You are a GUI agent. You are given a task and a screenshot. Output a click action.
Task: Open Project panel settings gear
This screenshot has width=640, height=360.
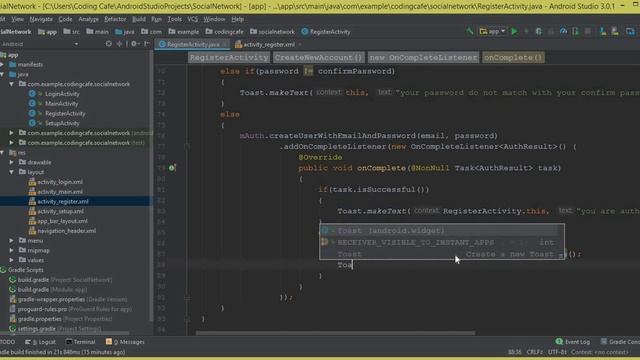pos(134,44)
